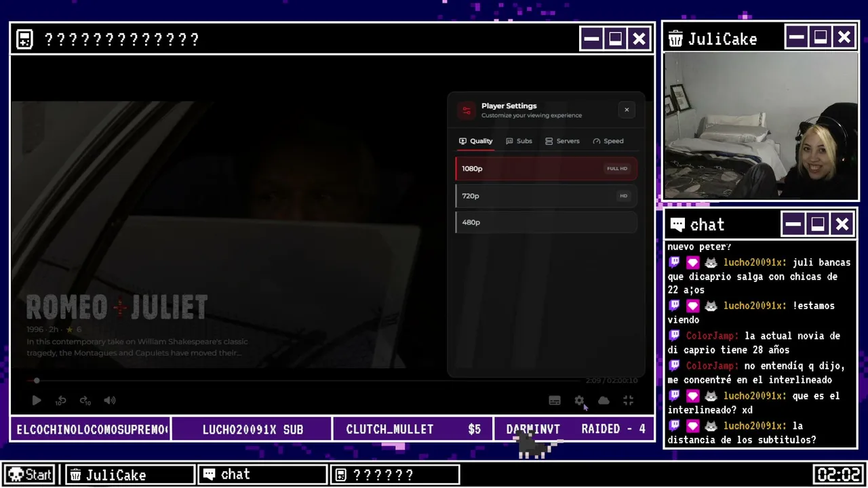
Task: Click the taskbar clock showing 02:02
Action: tap(839, 474)
